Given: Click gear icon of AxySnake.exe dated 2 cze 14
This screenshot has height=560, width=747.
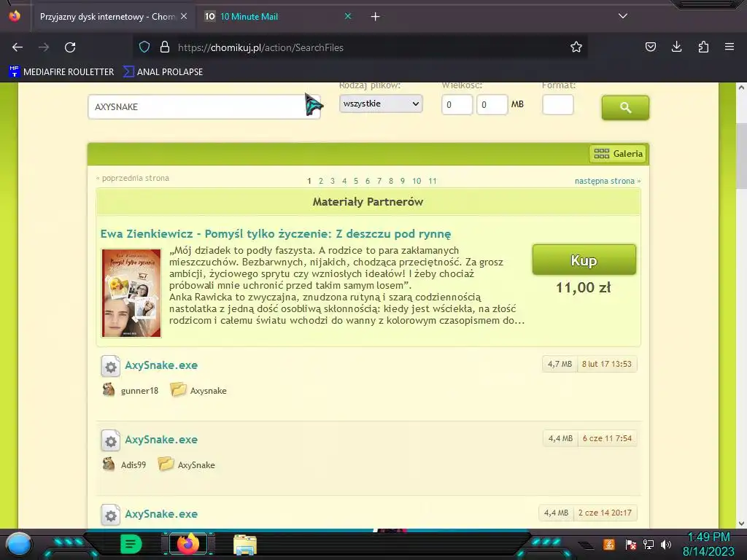Looking at the screenshot, I should [111, 516].
